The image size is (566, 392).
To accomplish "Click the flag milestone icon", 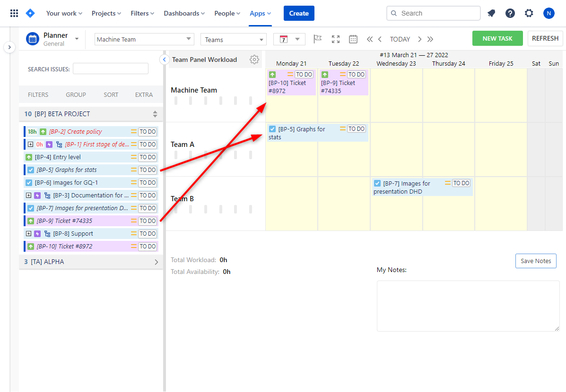I will [317, 39].
